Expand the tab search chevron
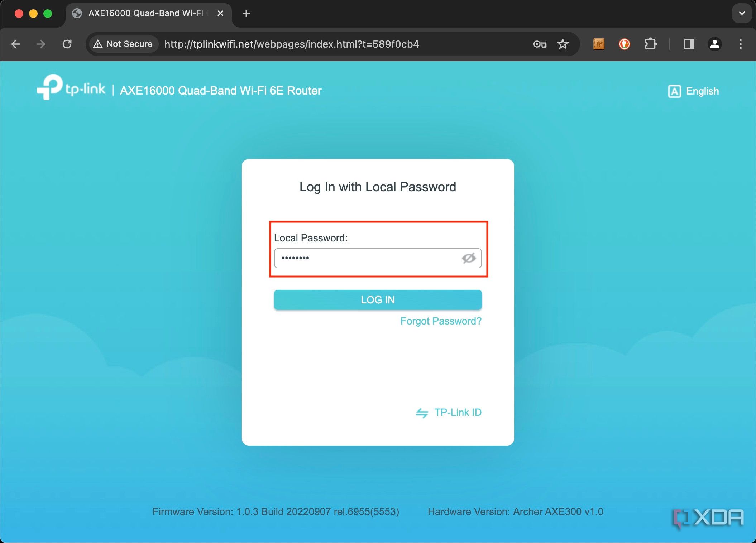Image resolution: width=756 pixels, height=543 pixels. pyautogui.click(x=741, y=13)
